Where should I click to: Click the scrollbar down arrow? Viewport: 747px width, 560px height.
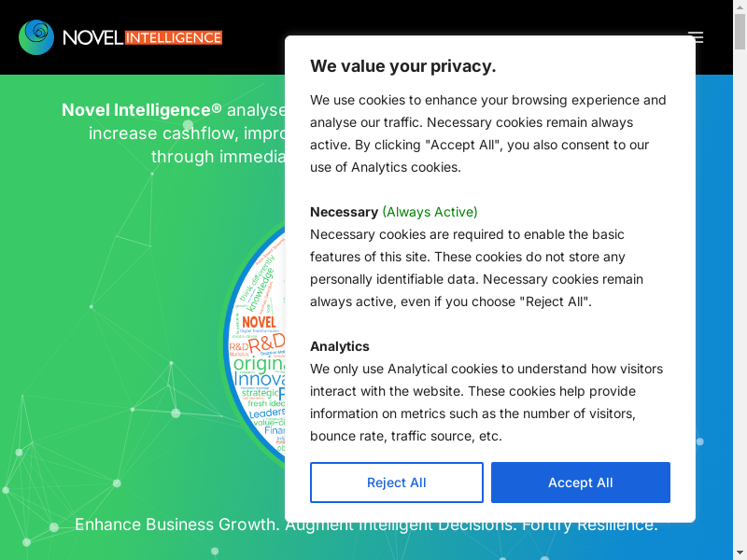[x=740, y=553]
